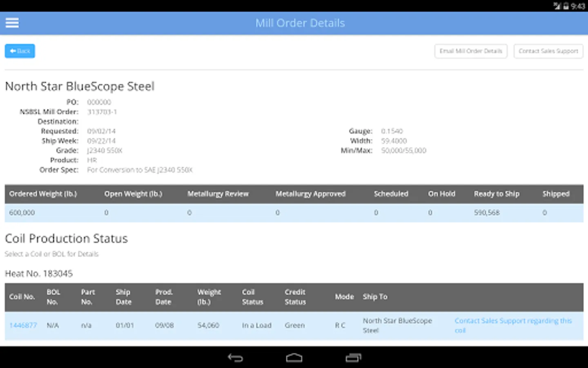The width and height of the screenshot is (588, 368).
Task: Select Ready to Ship value 590,568
Action: (x=487, y=213)
